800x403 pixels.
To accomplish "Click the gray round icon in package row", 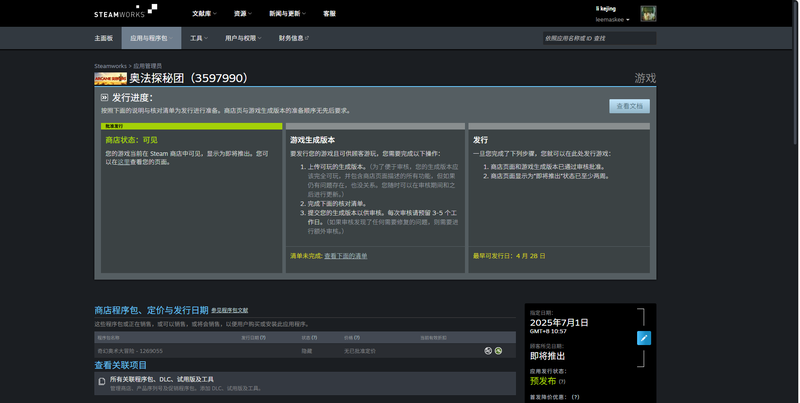I will [488, 350].
